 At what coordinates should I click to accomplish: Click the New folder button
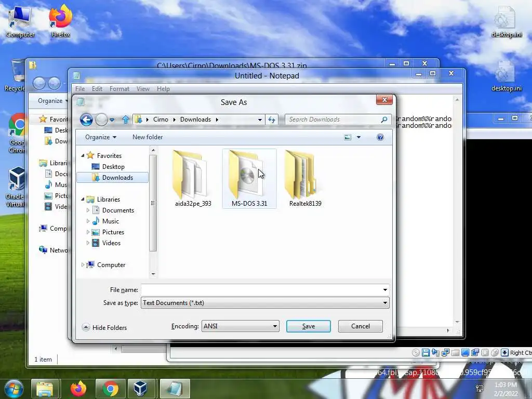[x=148, y=137]
